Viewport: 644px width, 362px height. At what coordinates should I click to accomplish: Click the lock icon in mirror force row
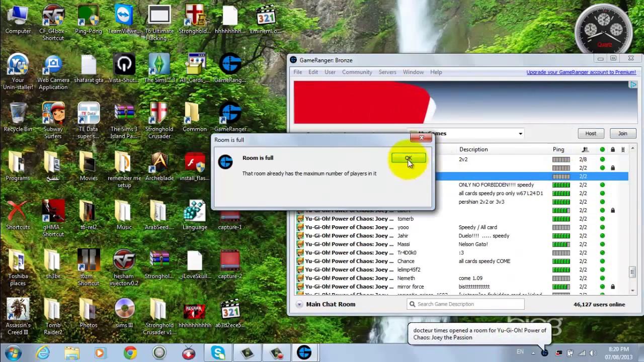click(613, 287)
